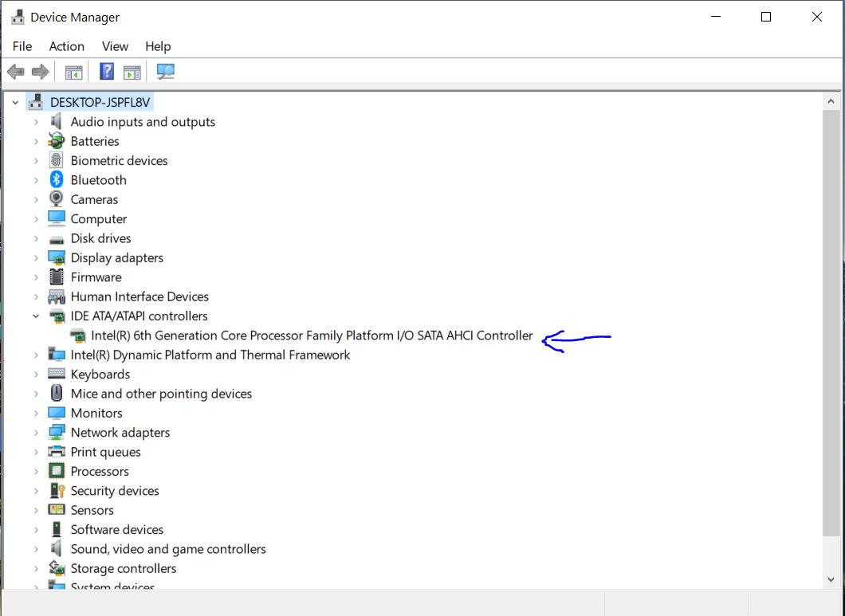
Task: Select the Cameras webcam icon
Action: click(x=56, y=199)
